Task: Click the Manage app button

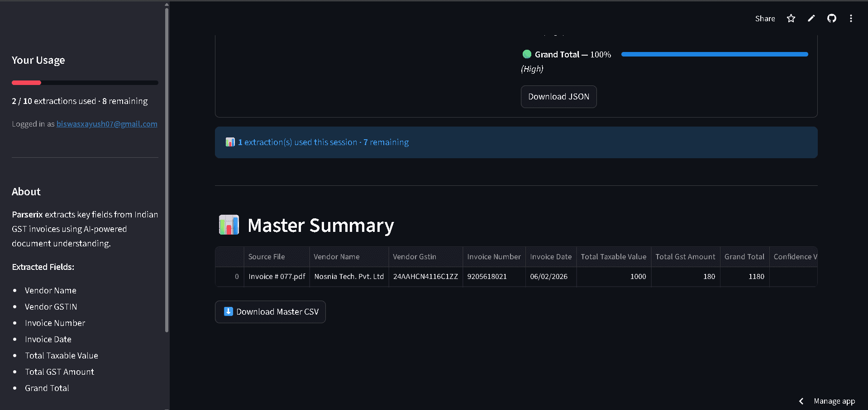Action: pos(834,401)
